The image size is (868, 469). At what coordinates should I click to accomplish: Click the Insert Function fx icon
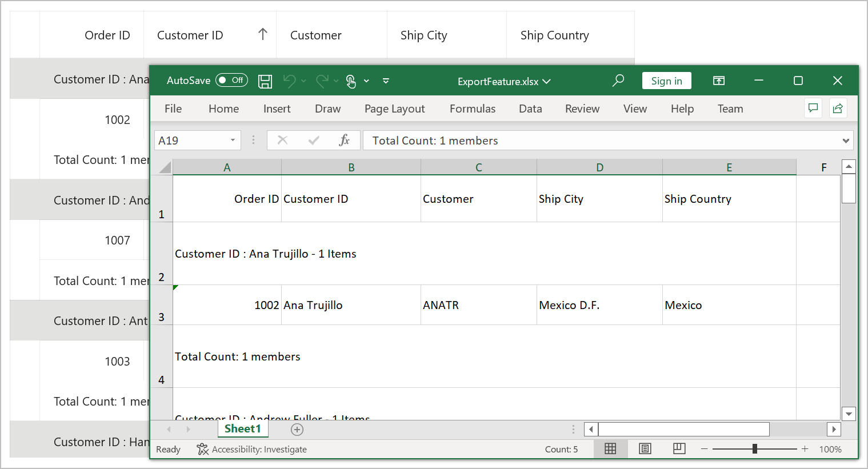344,140
